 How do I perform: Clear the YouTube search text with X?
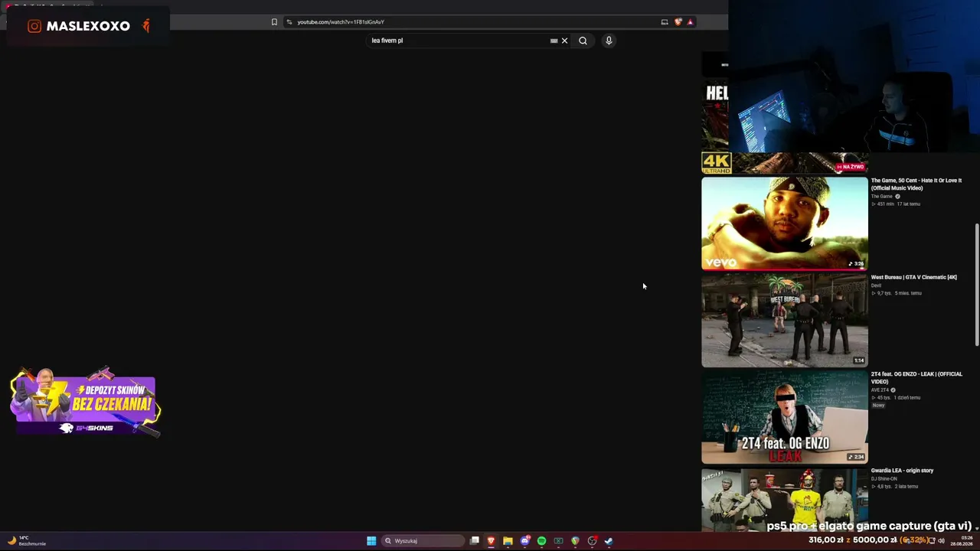click(564, 41)
